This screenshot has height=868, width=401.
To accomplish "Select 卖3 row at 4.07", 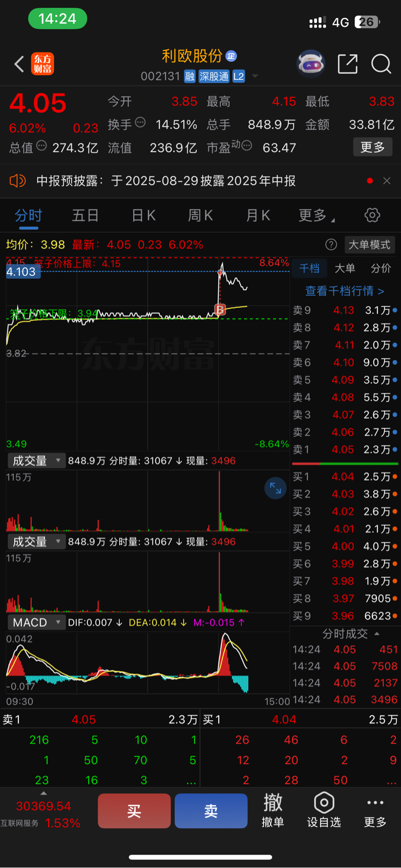I will pos(344,415).
